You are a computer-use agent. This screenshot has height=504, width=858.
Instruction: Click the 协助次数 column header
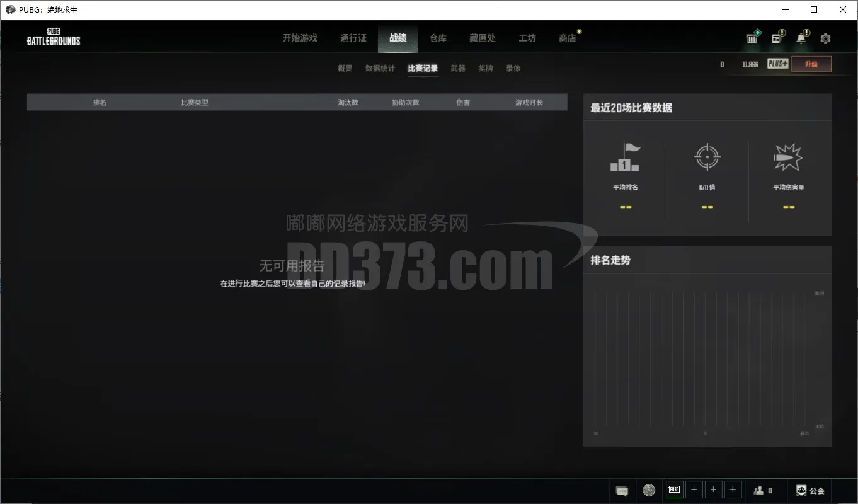point(406,102)
